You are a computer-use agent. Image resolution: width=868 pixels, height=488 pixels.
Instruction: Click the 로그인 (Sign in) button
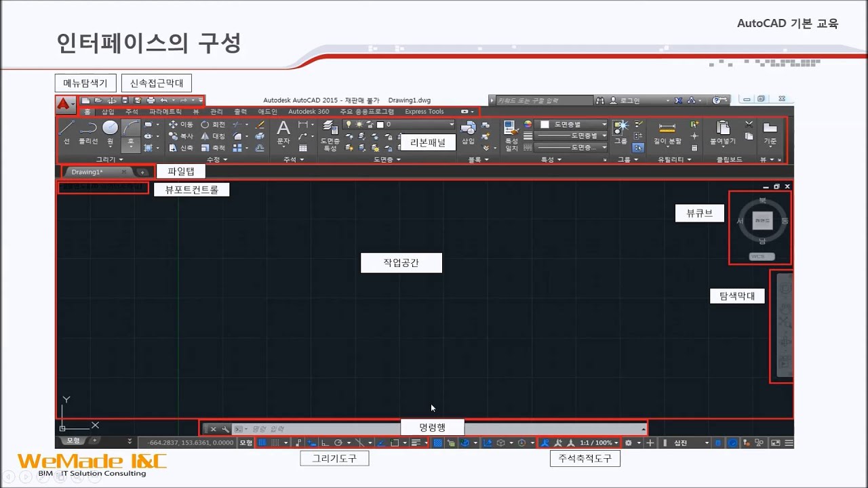coord(625,100)
